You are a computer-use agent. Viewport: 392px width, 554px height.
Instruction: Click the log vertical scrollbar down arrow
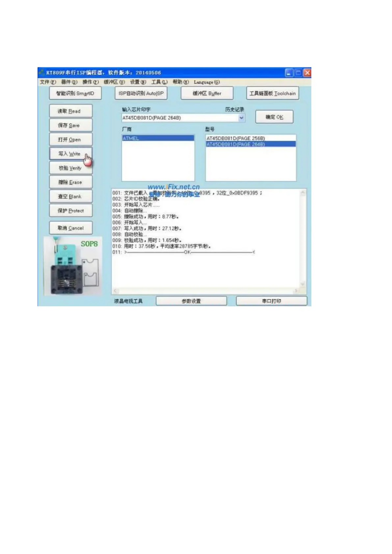click(x=302, y=284)
